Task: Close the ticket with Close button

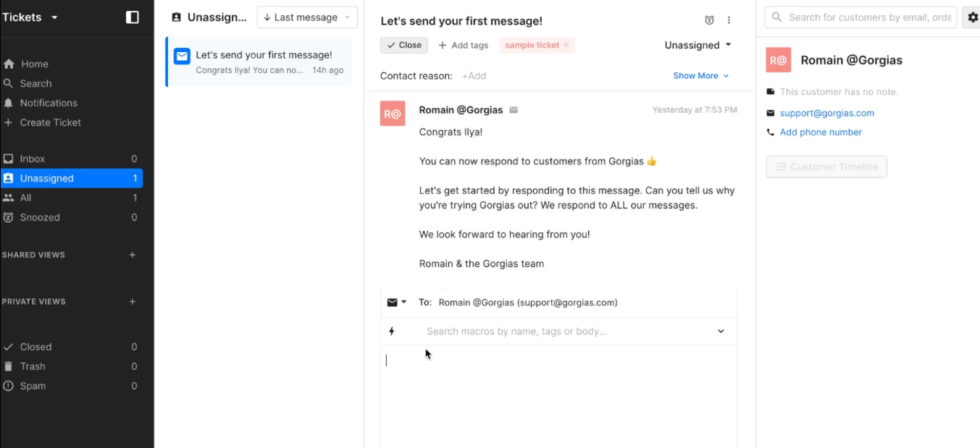Action: [404, 45]
